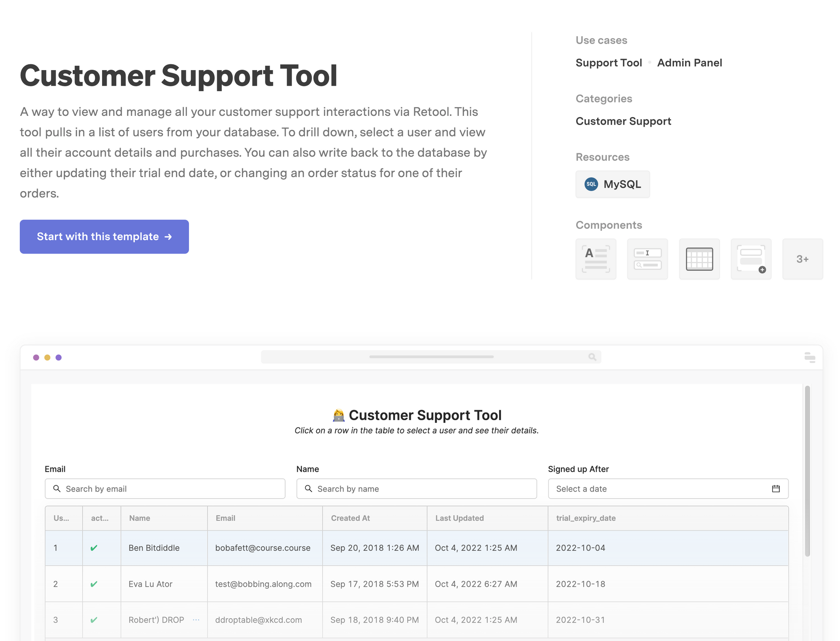Click the 2022-10-18 trial expiry cell
Image resolution: width=840 pixels, height=641 pixels.
(668, 584)
